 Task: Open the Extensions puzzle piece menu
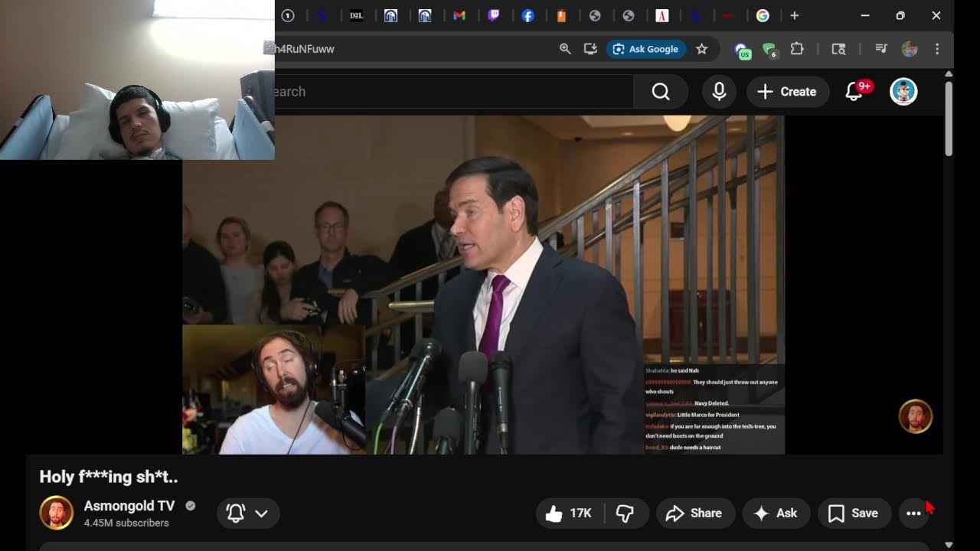[797, 49]
